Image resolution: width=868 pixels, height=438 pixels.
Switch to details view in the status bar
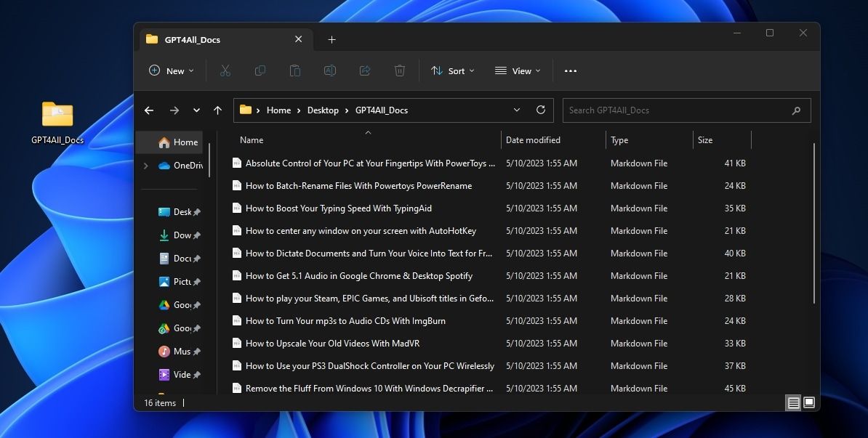tap(793, 402)
